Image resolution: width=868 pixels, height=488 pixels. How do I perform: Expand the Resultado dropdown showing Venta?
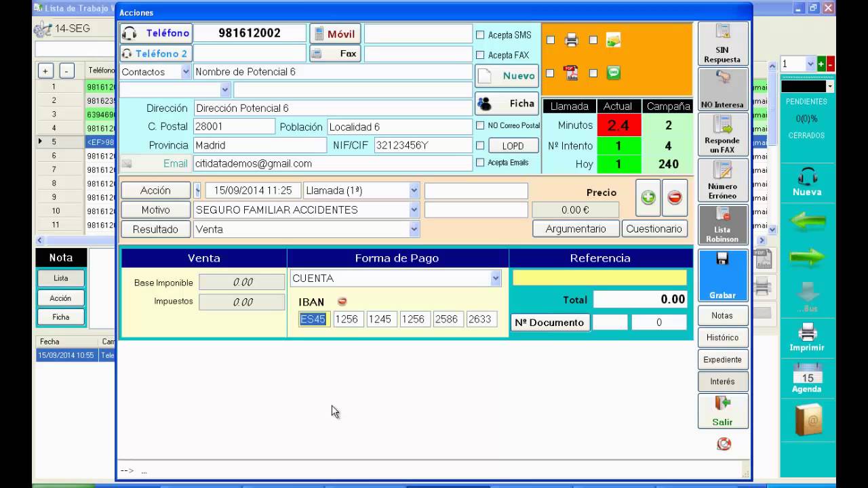point(414,230)
